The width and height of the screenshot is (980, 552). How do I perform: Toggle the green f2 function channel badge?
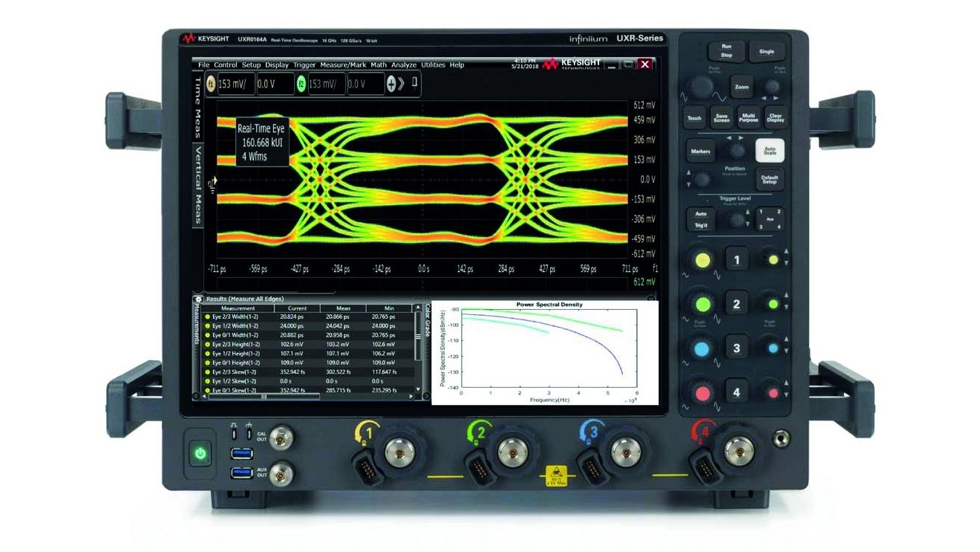coord(301,84)
